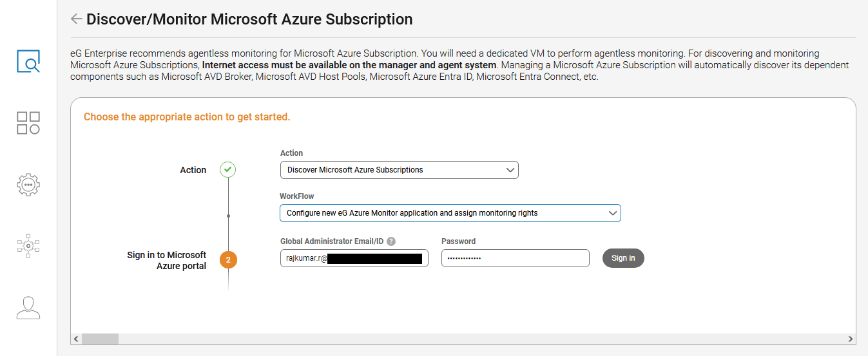Open the gear settings icon in sidebar
The width and height of the screenshot is (868, 356).
pos(28,185)
